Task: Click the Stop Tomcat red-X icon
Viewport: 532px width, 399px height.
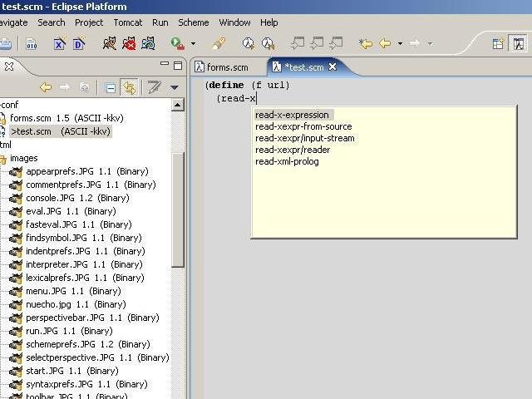Action: (x=129, y=43)
